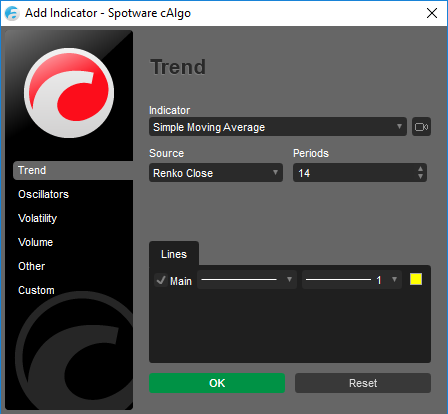Open the Indicator dropdown showing Simple Moving Average
Screen dimensions: 448x414
point(278,127)
